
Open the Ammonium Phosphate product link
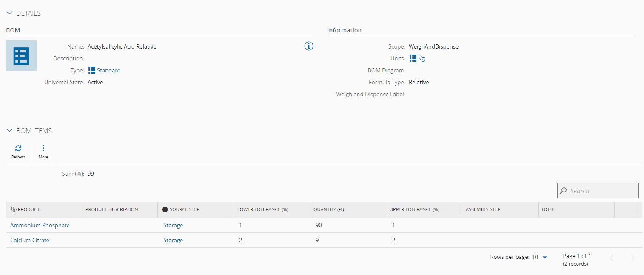tap(40, 225)
